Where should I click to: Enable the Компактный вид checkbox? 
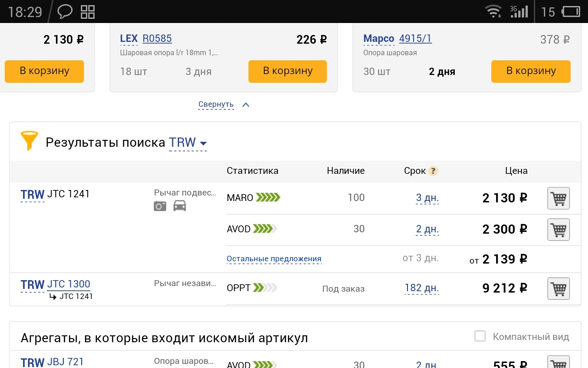480,336
